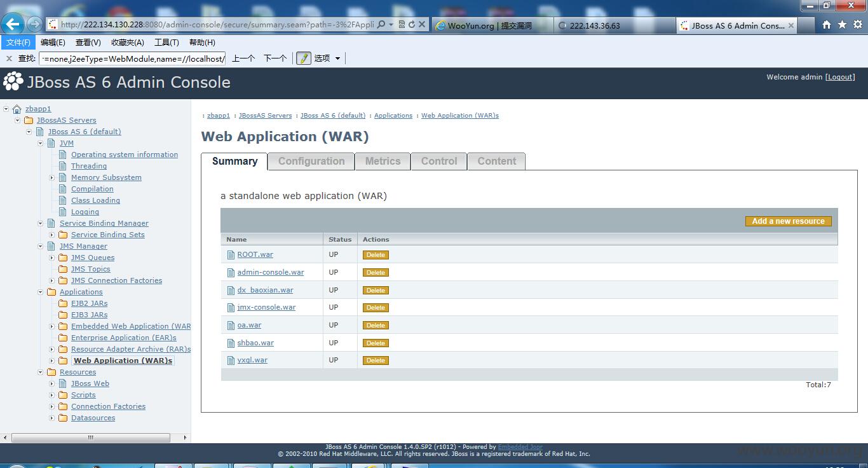Expand the Memory Subsystem node

pyautogui.click(x=52, y=177)
